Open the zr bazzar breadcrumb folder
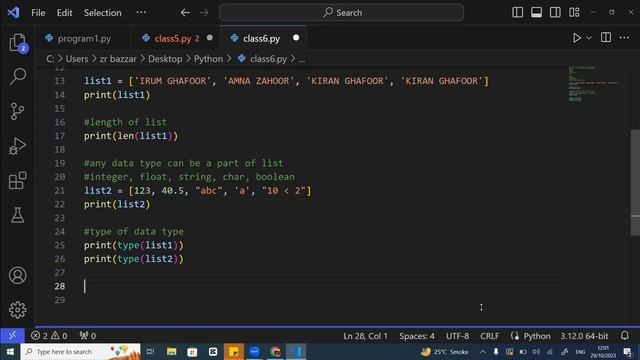This screenshot has width=640, height=360. click(x=118, y=59)
